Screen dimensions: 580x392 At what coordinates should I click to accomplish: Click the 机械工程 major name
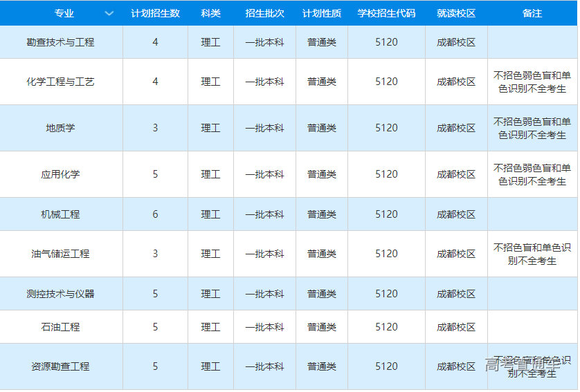(x=60, y=214)
